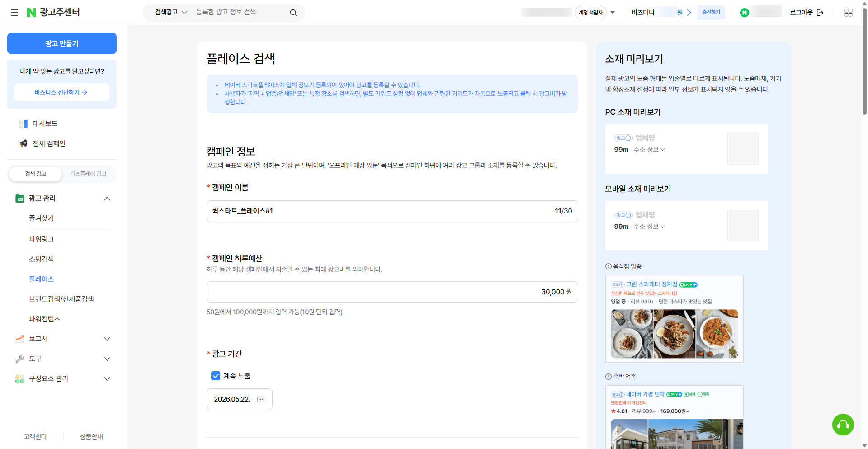Screen dimensions: 868x449
Task: Expand the 보고서 section
Action: click(x=107, y=339)
